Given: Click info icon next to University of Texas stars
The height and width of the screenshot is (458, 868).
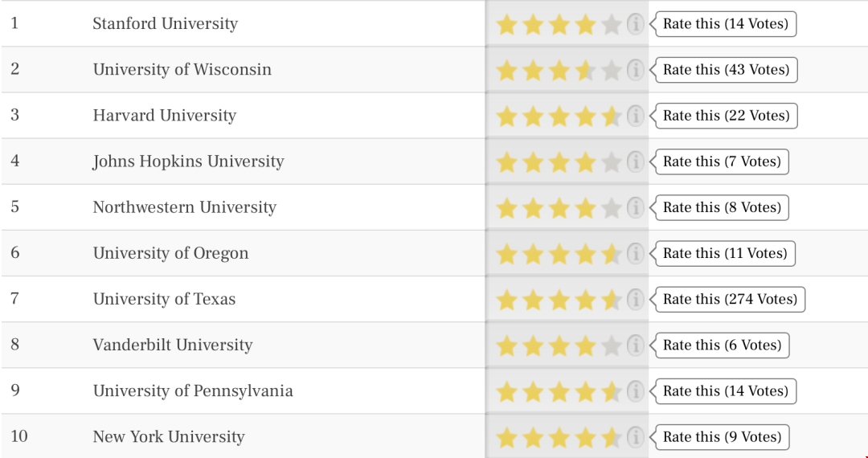Looking at the screenshot, I should point(635,300).
